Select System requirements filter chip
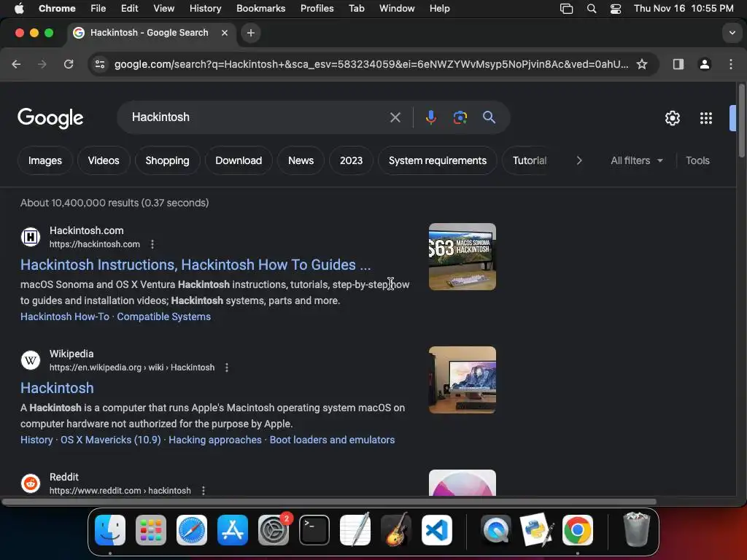This screenshot has height=560, width=747. [x=438, y=160]
